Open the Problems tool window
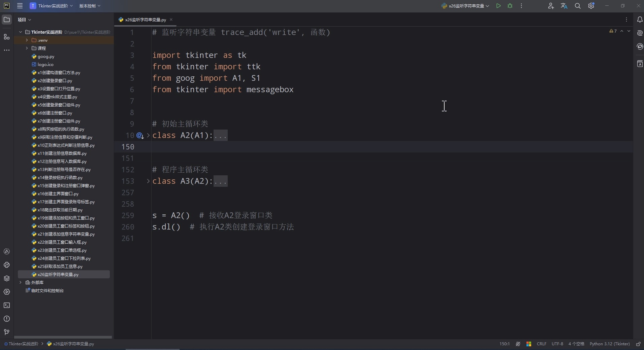This screenshot has width=644, height=350. 6,319
